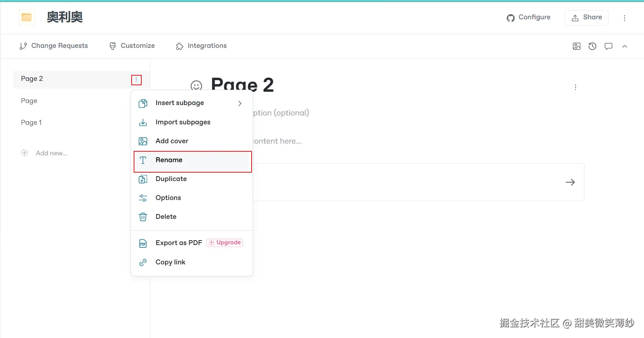Image resolution: width=644 pixels, height=338 pixels.
Task: Open Page 1 in the sidebar
Action: [31, 122]
